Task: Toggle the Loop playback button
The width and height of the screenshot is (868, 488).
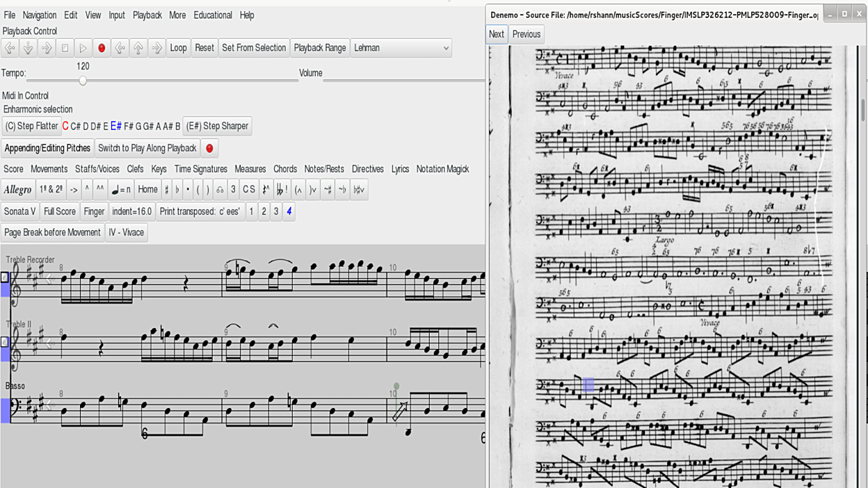Action: 178,48
